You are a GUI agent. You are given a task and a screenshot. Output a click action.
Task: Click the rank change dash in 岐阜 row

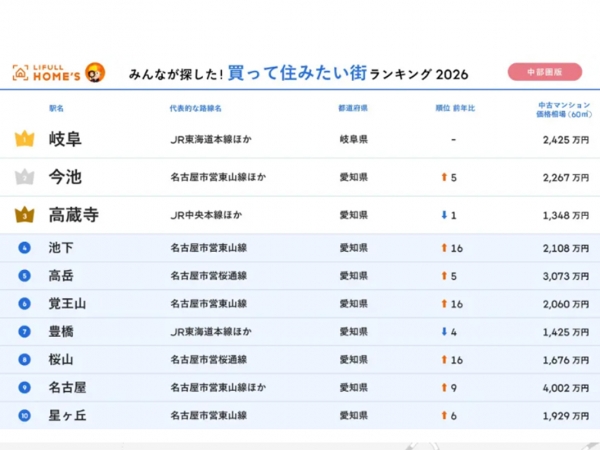tap(453, 140)
